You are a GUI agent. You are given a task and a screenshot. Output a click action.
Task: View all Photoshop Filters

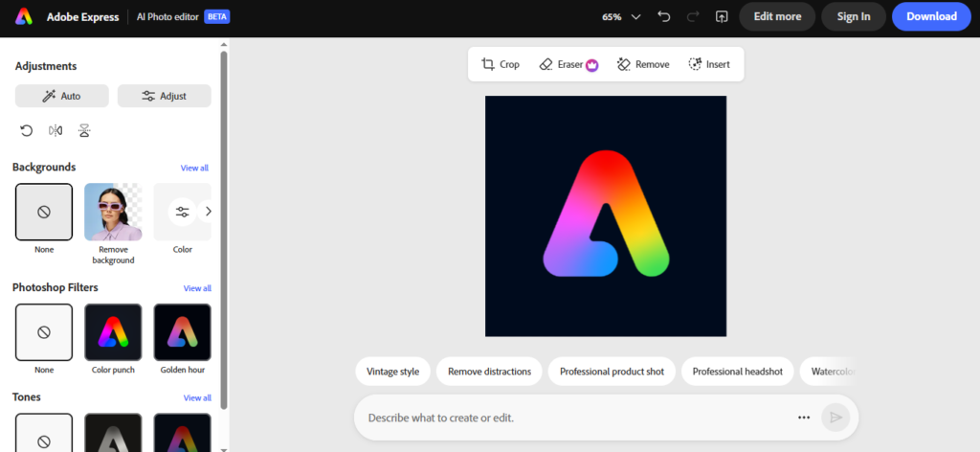(197, 288)
